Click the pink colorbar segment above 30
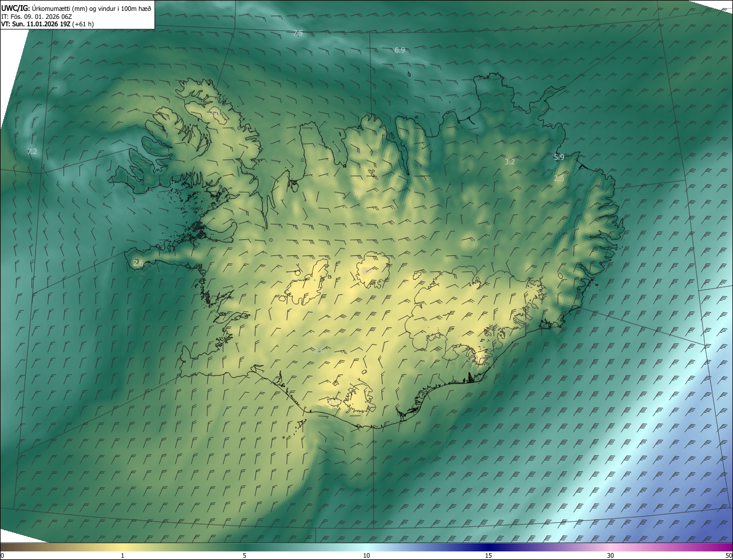 click(x=610, y=547)
